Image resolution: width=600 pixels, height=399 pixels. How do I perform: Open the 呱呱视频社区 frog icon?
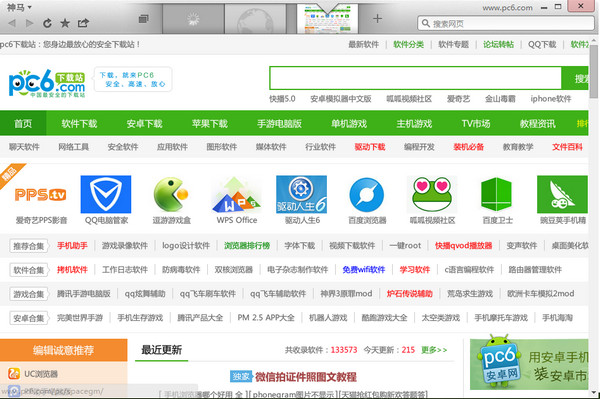[432, 194]
